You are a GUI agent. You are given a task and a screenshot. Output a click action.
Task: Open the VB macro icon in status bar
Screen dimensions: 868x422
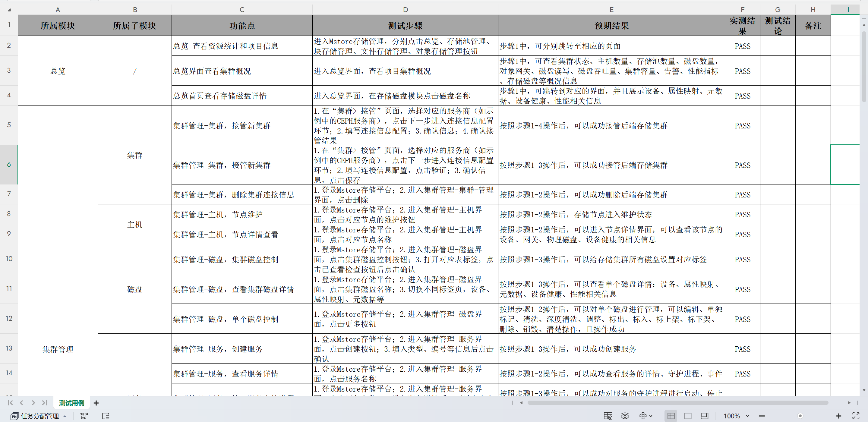[84, 416]
